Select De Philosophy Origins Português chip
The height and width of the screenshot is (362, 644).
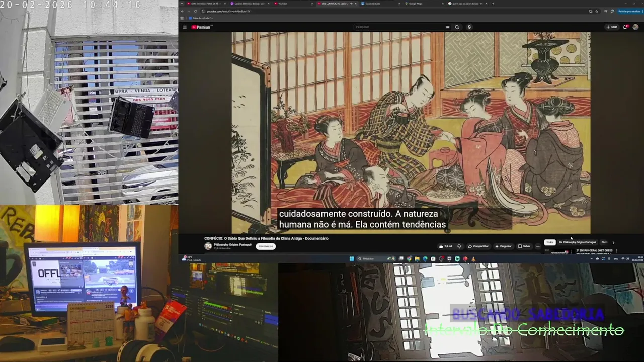tap(577, 242)
